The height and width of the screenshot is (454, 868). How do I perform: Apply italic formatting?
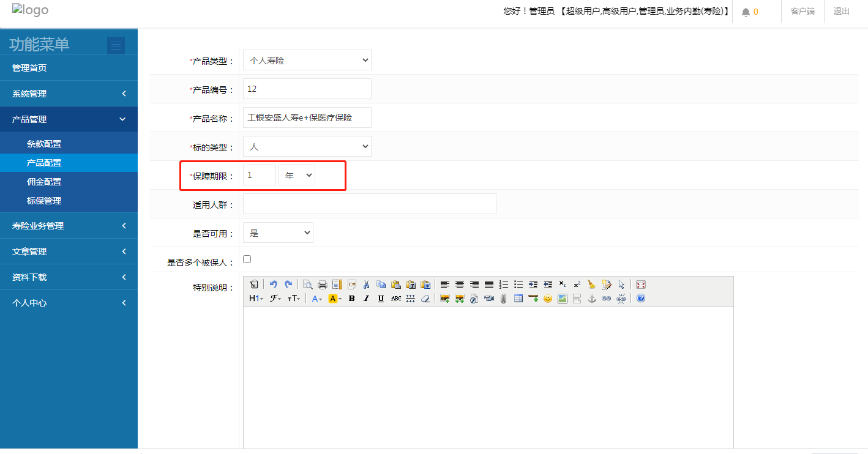click(367, 299)
